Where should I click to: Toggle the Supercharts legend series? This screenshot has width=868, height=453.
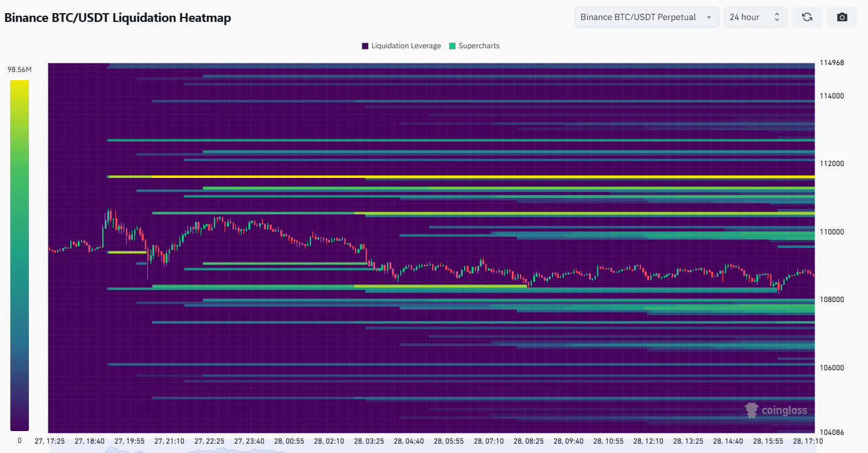tap(474, 46)
